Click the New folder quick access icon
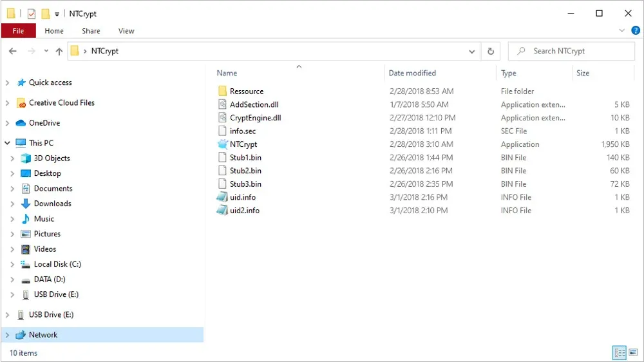Viewport: 644px width, 362px height. pyautogui.click(x=45, y=14)
